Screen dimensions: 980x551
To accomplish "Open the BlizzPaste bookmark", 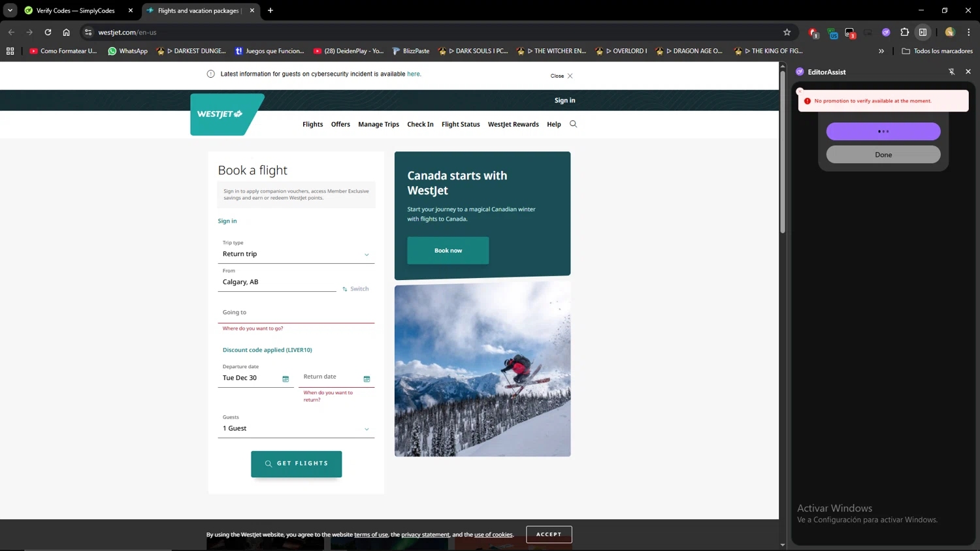I will 410,51.
